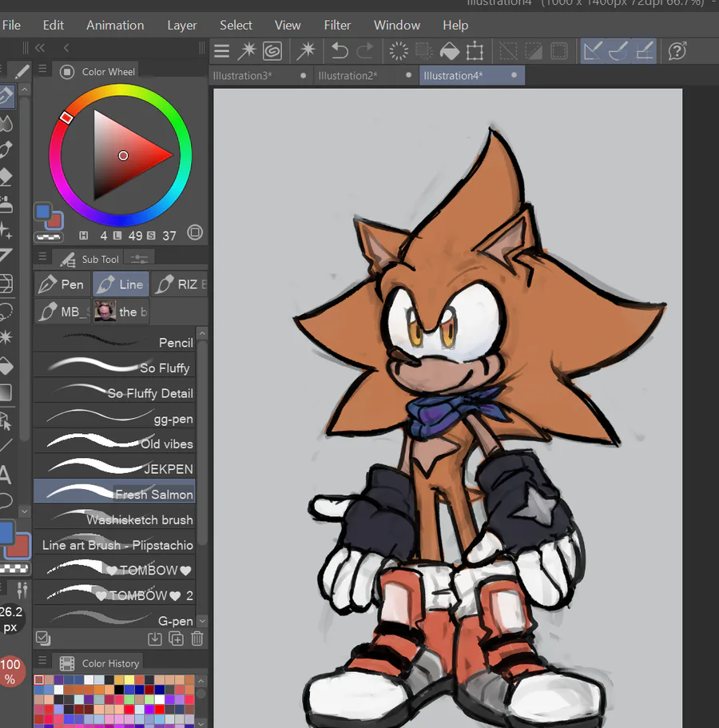Open the Color Wheel panel menu icon
Viewport: 719px width, 728px height.
pyautogui.click(x=42, y=70)
